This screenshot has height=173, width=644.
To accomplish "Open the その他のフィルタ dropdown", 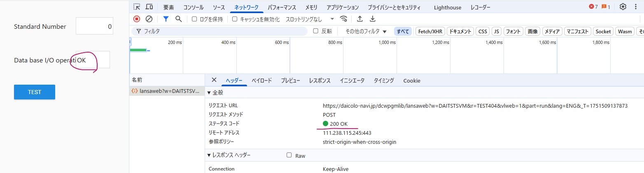I will (x=366, y=31).
